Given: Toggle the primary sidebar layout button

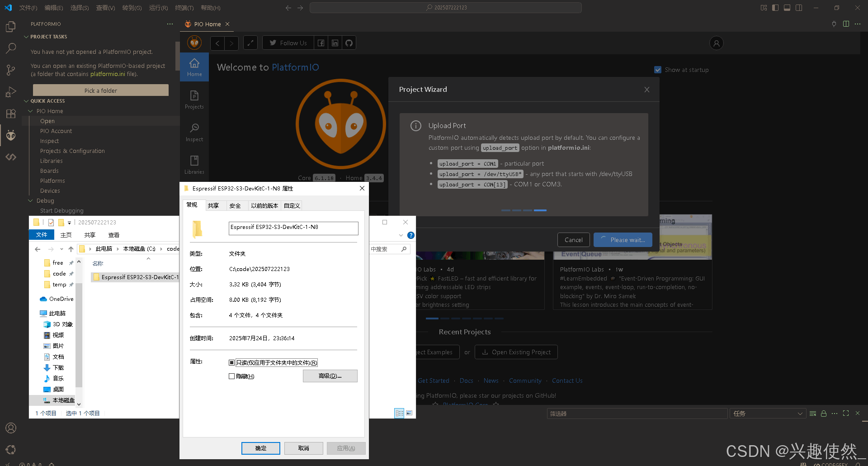Looking at the screenshot, I should click(775, 8).
